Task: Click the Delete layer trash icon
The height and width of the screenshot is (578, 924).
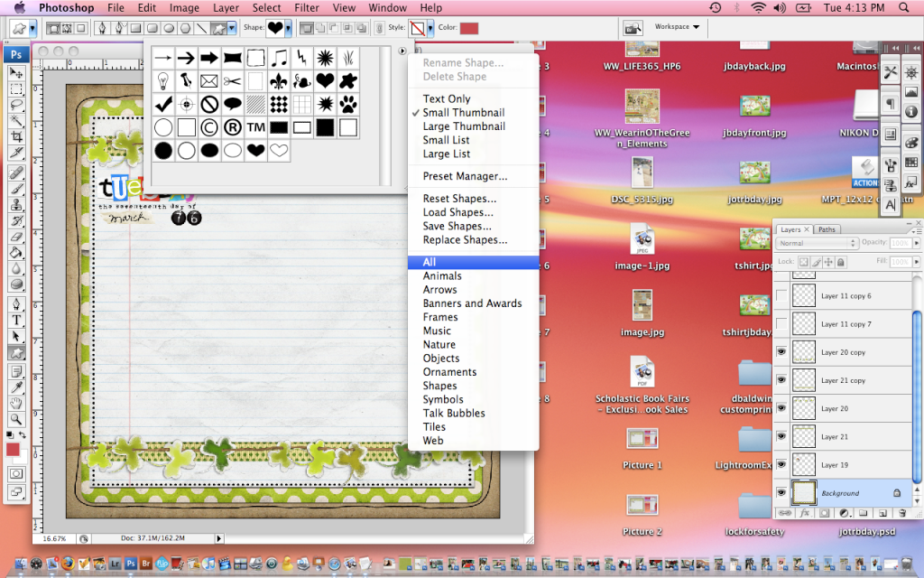Action: pos(901,513)
